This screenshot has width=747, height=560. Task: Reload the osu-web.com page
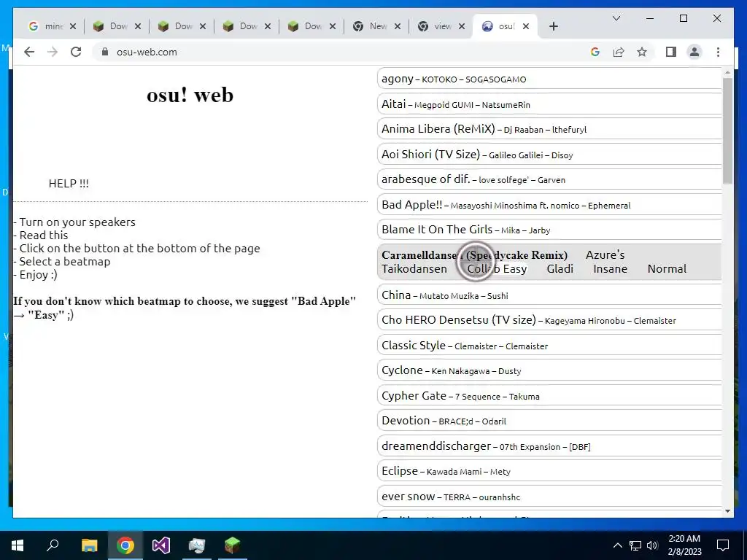point(76,52)
